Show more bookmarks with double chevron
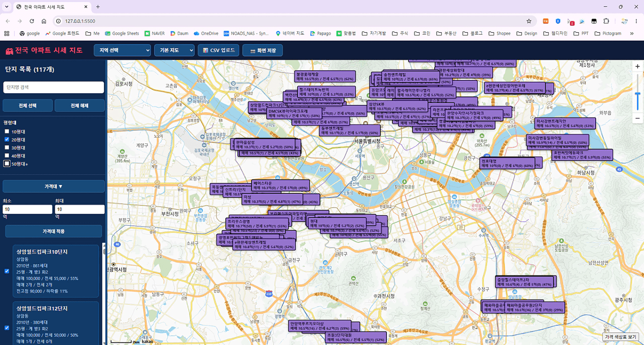This screenshot has width=644, height=345. tap(632, 33)
